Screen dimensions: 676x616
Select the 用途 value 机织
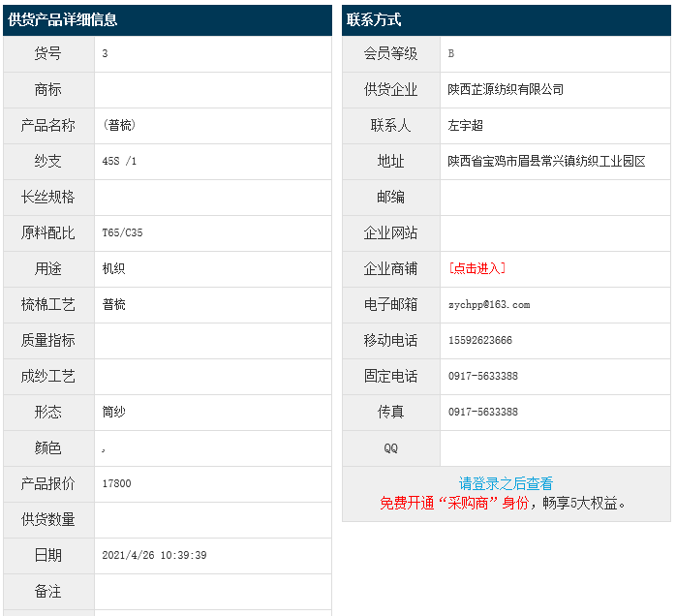[x=114, y=268]
